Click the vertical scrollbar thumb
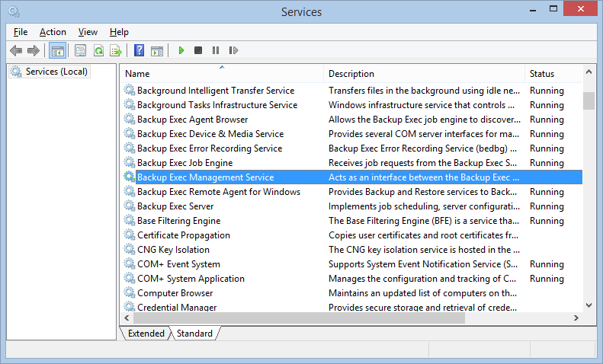 click(x=589, y=101)
